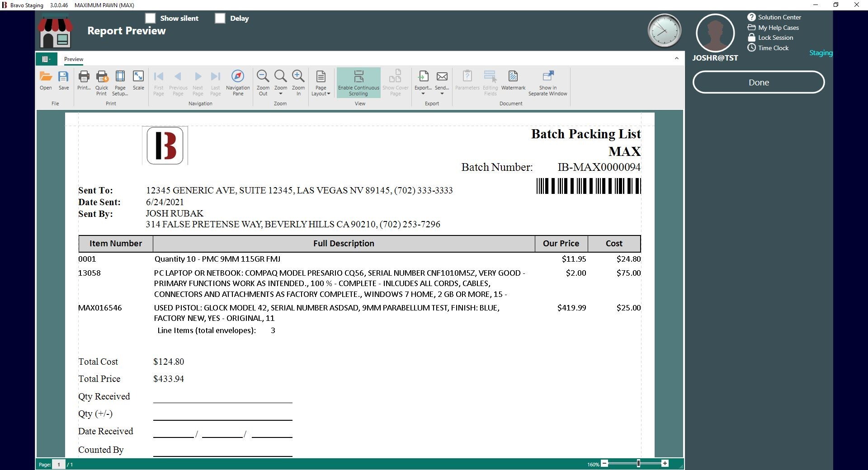Click Lock Session link
The height and width of the screenshot is (470, 868).
coord(775,38)
